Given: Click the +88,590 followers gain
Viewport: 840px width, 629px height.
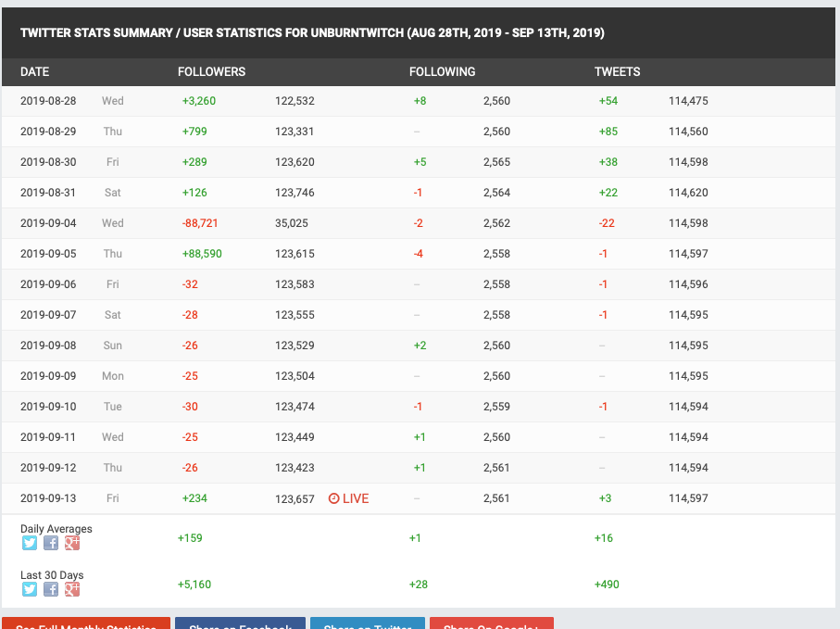Looking at the screenshot, I should pos(202,254).
